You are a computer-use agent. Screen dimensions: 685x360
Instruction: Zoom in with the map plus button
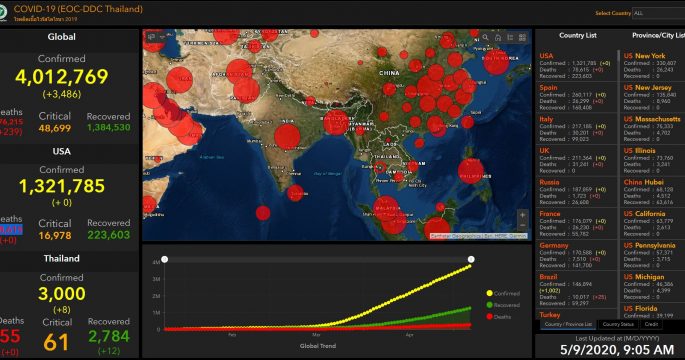click(x=522, y=215)
